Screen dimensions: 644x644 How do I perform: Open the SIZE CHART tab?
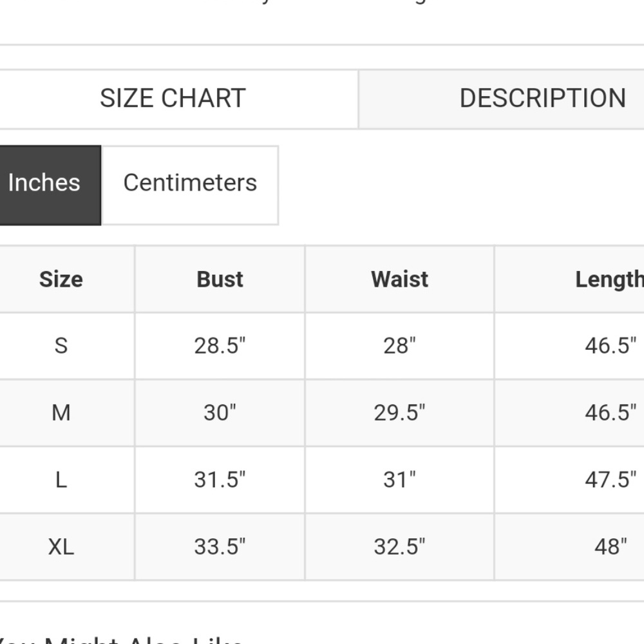[x=173, y=99]
